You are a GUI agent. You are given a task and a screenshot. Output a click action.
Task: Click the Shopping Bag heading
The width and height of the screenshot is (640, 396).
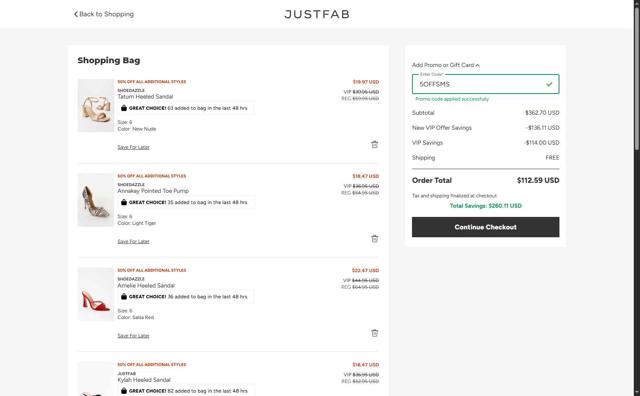click(109, 60)
